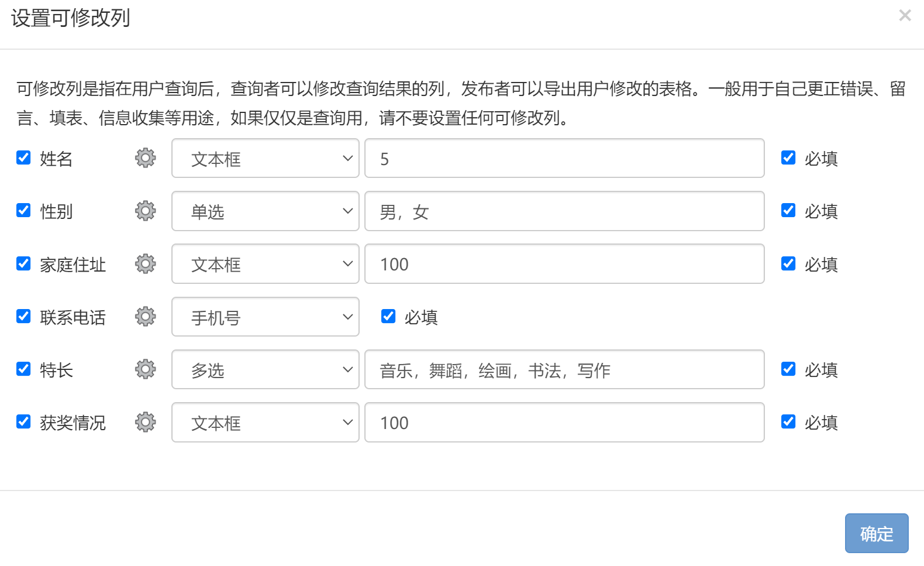Click the 男，女 options input field
The image size is (924, 566).
pyautogui.click(x=564, y=211)
